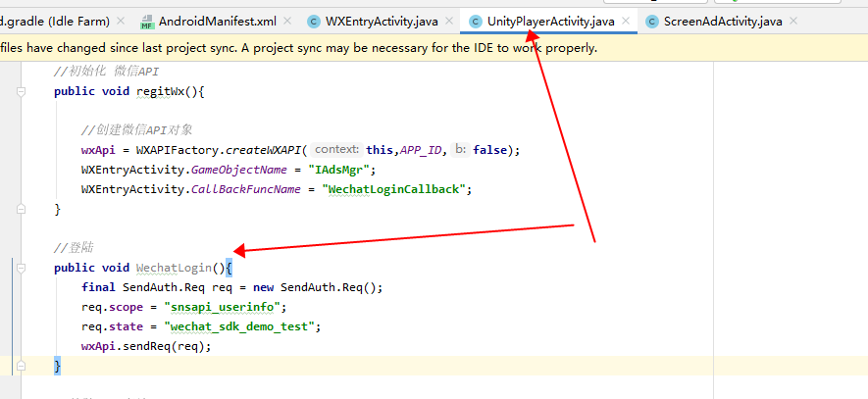
Task: Click the "snsapi_userinfo" string
Action: (x=223, y=307)
